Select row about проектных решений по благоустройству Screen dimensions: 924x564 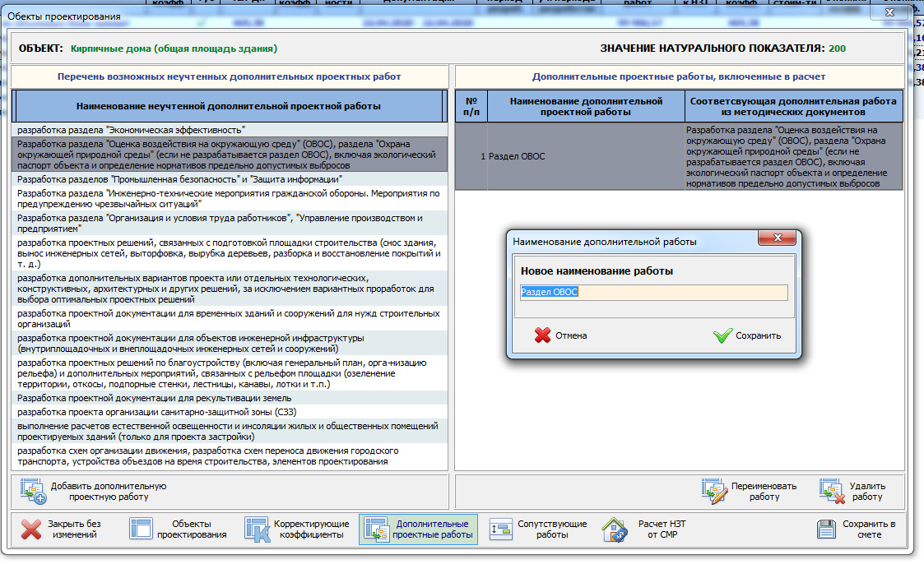pyautogui.click(x=230, y=373)
